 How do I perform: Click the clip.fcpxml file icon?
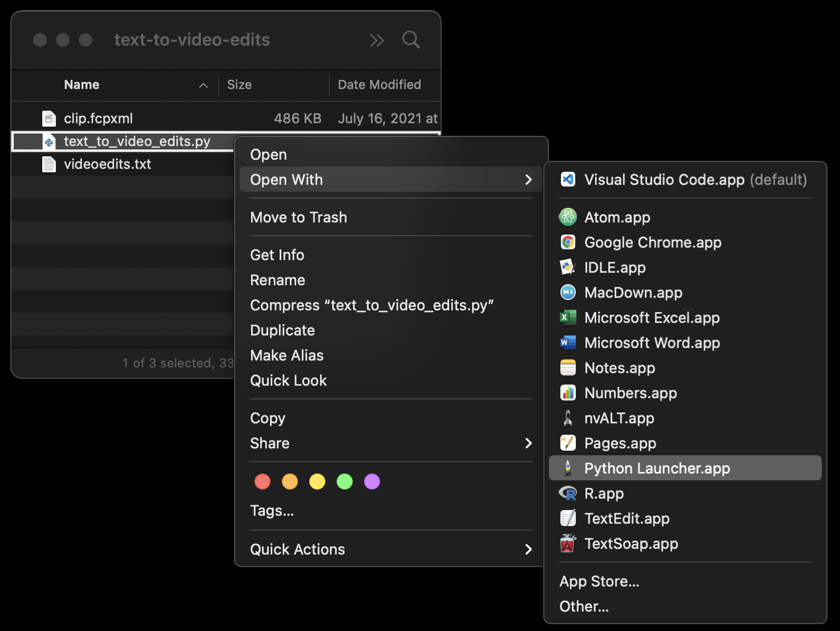50,118
